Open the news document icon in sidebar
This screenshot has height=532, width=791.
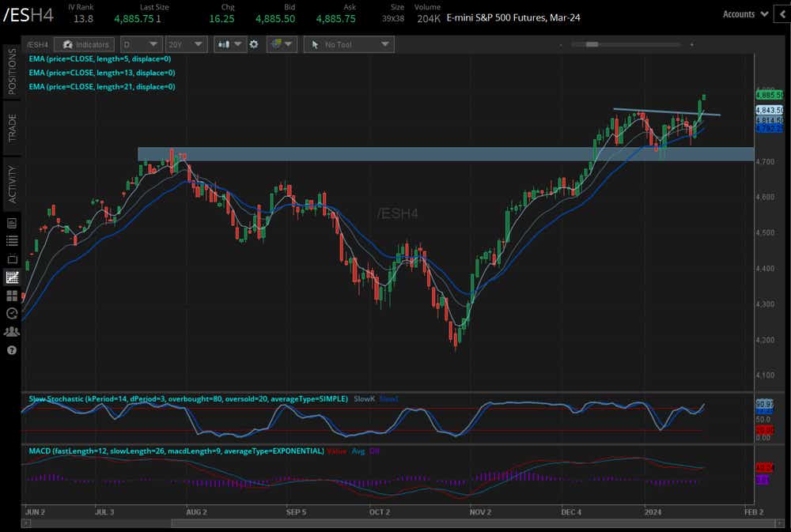[12, 222]
